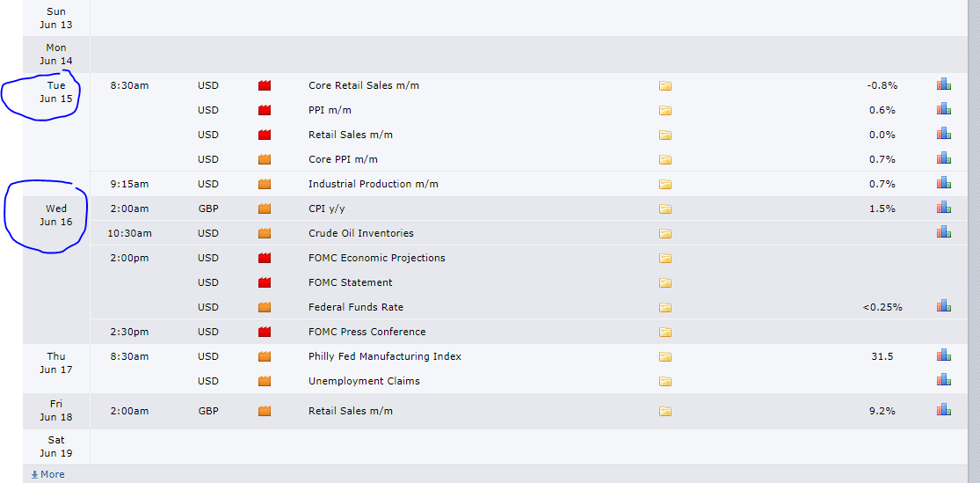Show chart for GBP Retail Sales m/m
This screenshot has width=980, height=483.
943,410
